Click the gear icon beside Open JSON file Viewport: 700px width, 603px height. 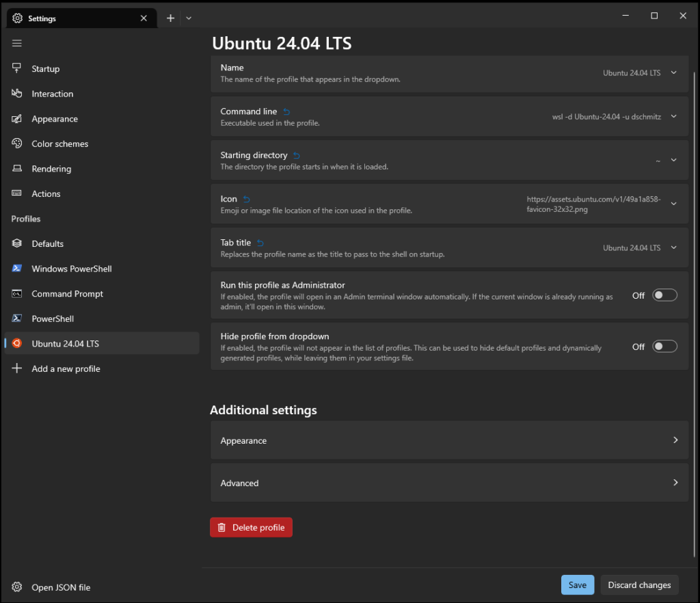coord(17,587)
